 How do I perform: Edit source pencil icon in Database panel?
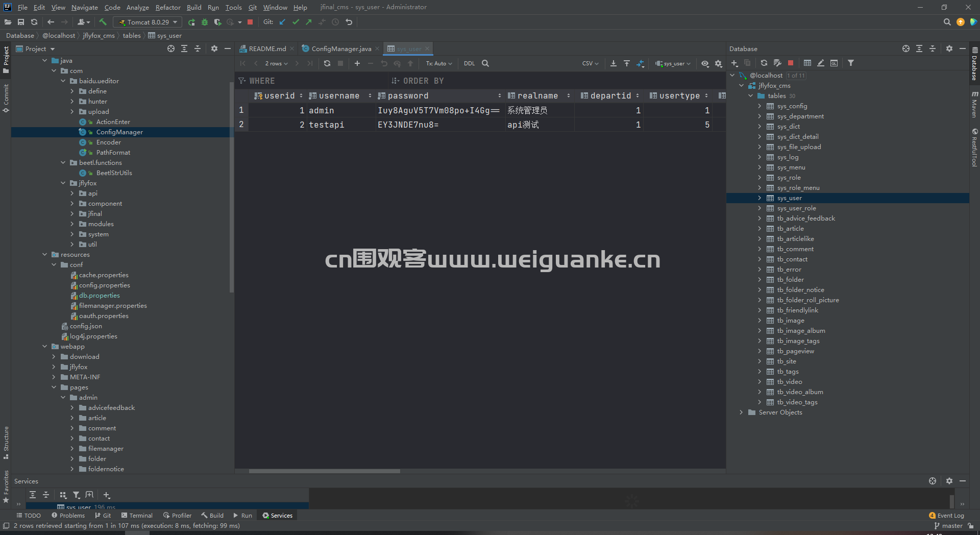point(821,63)
